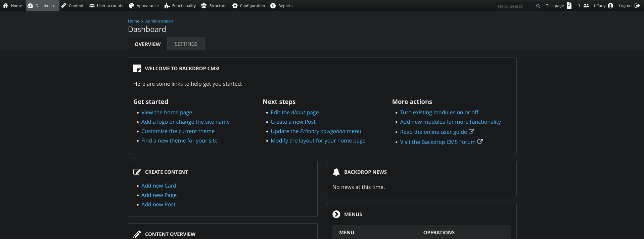Click the Content Overview pencil icon

[137, 234]
